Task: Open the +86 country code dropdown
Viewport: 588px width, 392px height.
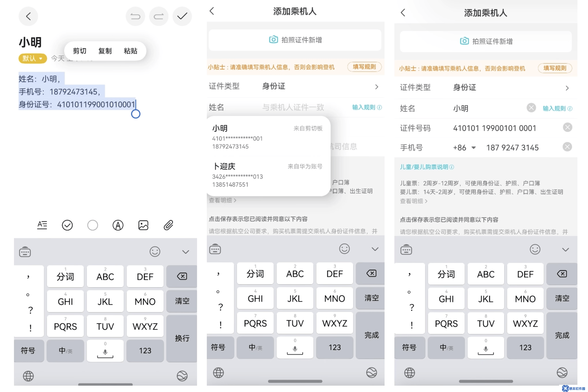Action: pyautogui.click(x=464, y=148)
